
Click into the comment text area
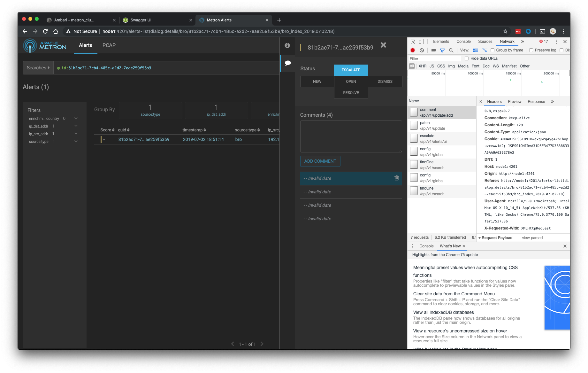tap(351, 136)
